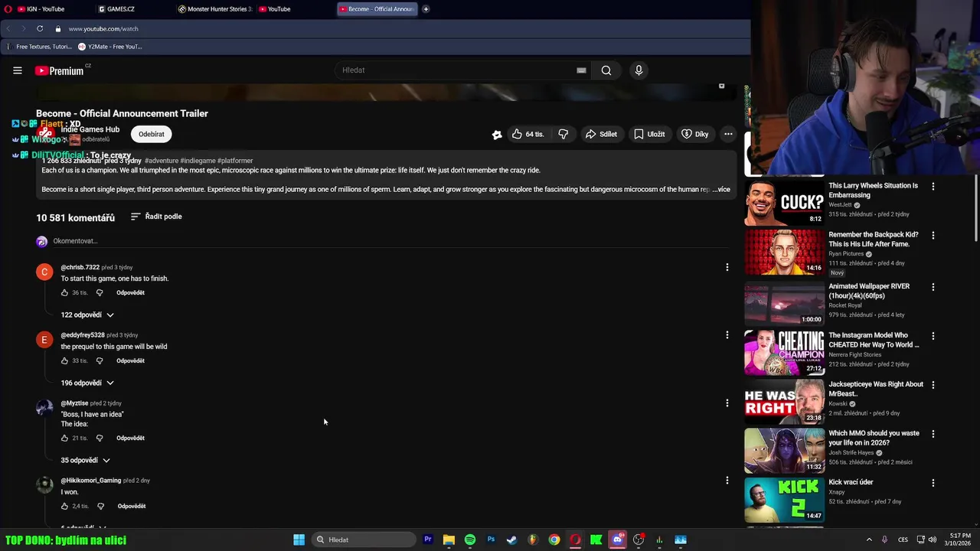Start voice search with microphone icon
The height and width of the screenshot is (551, 980).
pos(639,70)
